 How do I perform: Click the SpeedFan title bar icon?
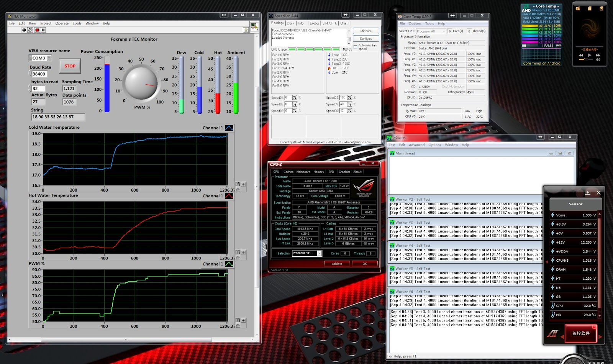point(271,16)
